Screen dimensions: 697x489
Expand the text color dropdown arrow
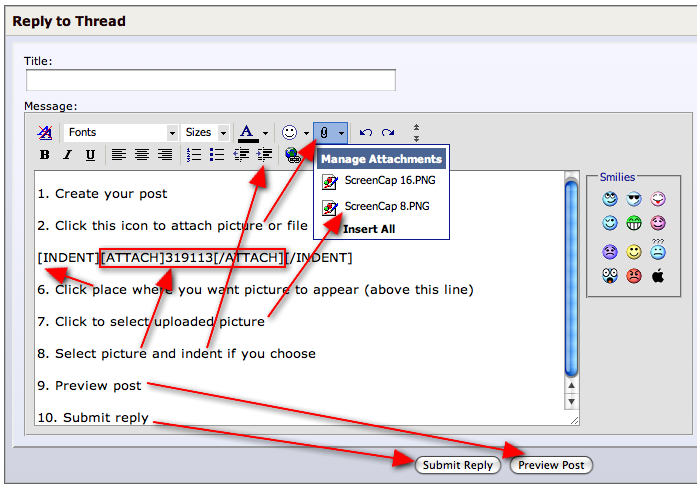coord(265,133)
